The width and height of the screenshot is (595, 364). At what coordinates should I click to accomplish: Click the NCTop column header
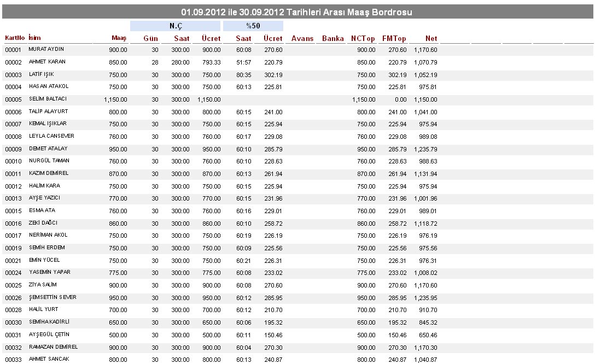(x=363, y=39)
